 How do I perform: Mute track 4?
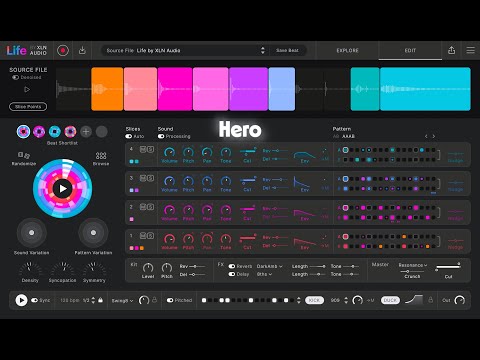(x=143, y=149)
